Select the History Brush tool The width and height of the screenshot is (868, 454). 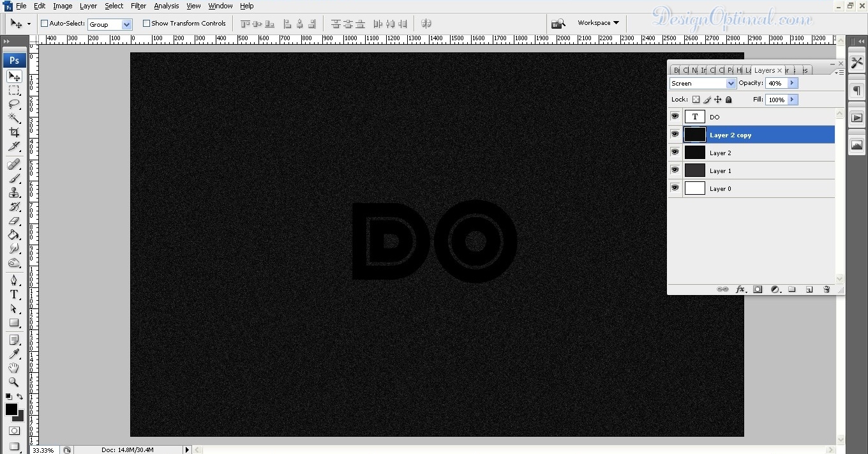(x=14, y=207)
